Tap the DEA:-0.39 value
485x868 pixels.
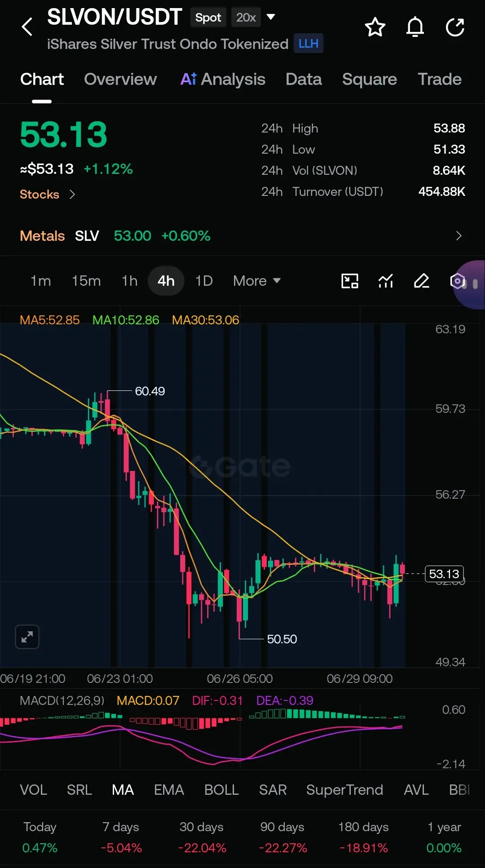click(x=285, y=700)
